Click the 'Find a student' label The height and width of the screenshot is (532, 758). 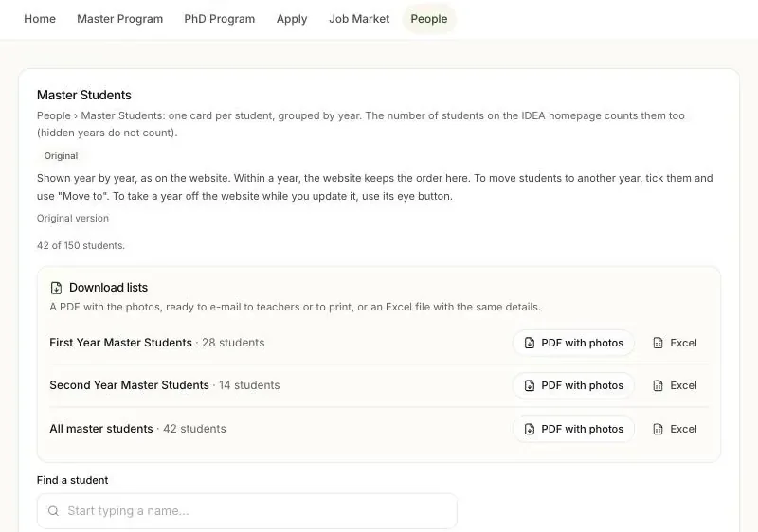point(73,480)
